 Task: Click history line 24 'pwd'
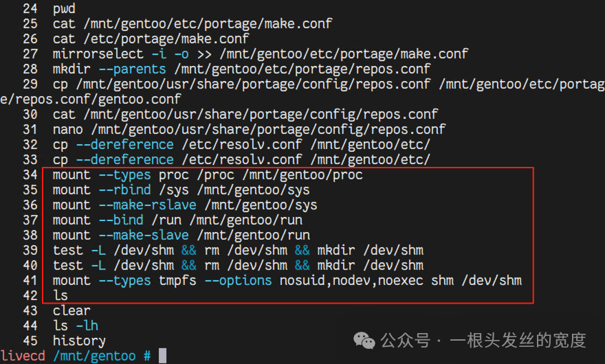click(x=64, y=8)
